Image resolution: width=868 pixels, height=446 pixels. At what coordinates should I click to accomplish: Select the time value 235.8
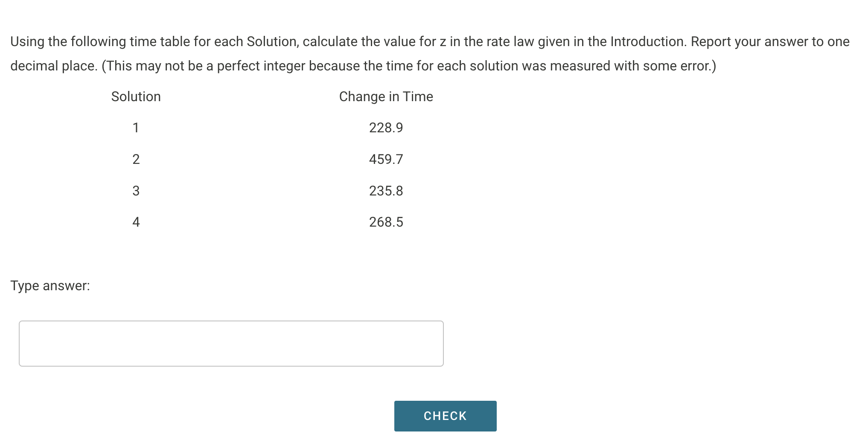coord(386,191)
